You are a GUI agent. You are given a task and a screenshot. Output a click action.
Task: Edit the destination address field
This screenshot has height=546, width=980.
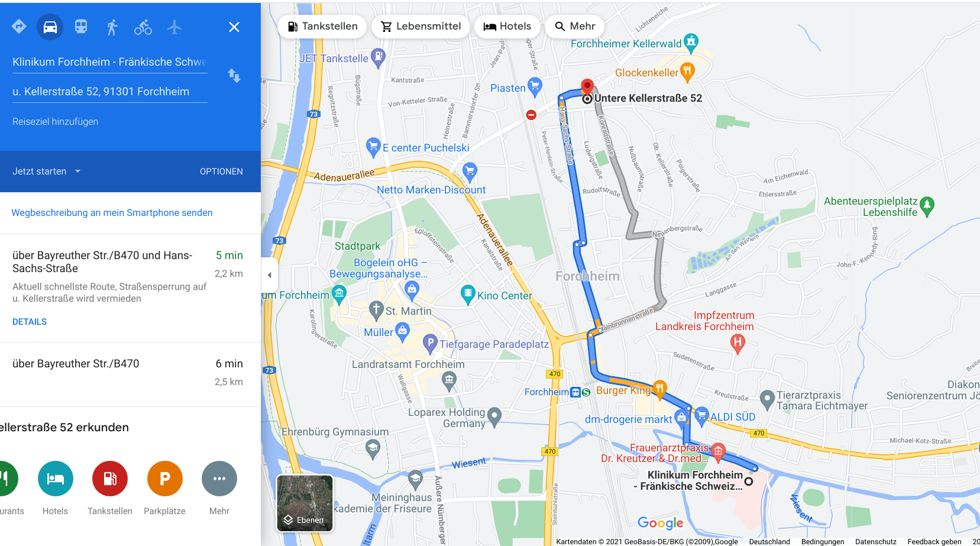[x=109, y=92]
